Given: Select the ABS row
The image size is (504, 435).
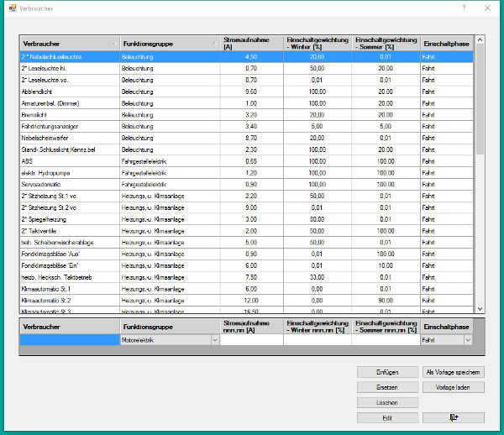Looking at the screenshot, I should (246, 161).
